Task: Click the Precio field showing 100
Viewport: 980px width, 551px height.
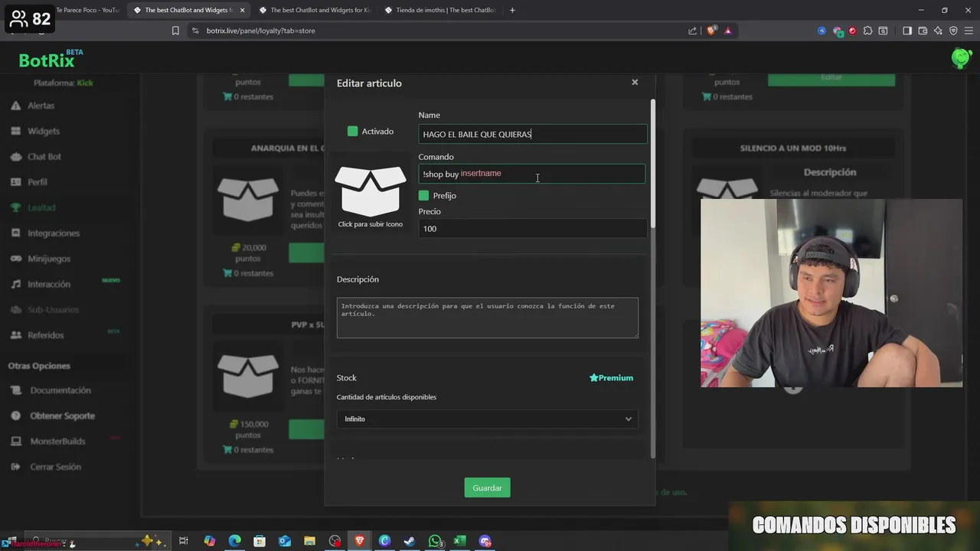Action: pyautogui.click(x=533, y=229)
